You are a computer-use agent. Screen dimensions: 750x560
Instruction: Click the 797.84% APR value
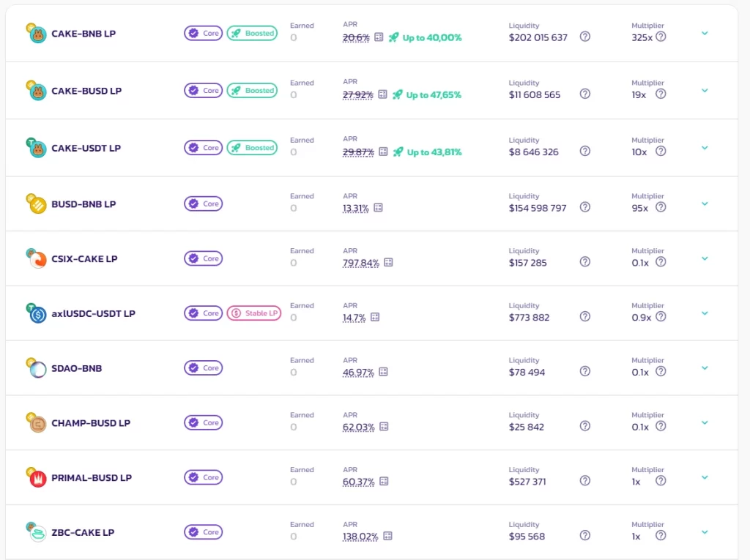(360, 263)
